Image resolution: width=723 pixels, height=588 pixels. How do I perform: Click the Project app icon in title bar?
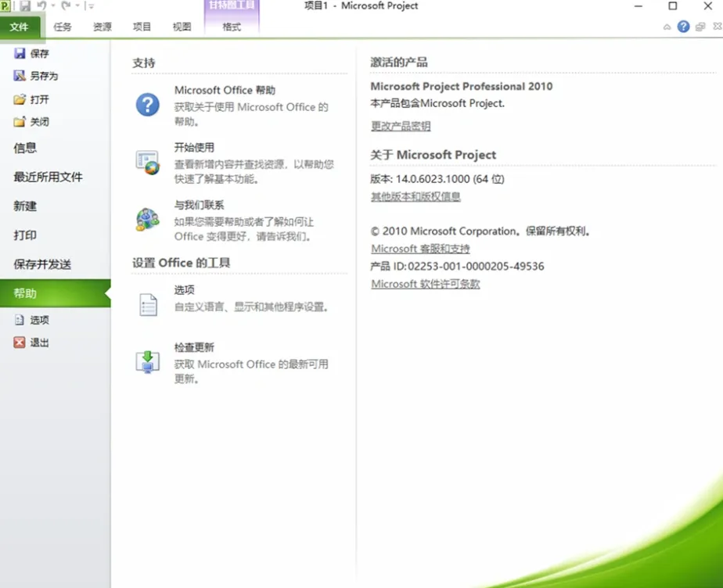pyautogui.click(x=5, y=6)
